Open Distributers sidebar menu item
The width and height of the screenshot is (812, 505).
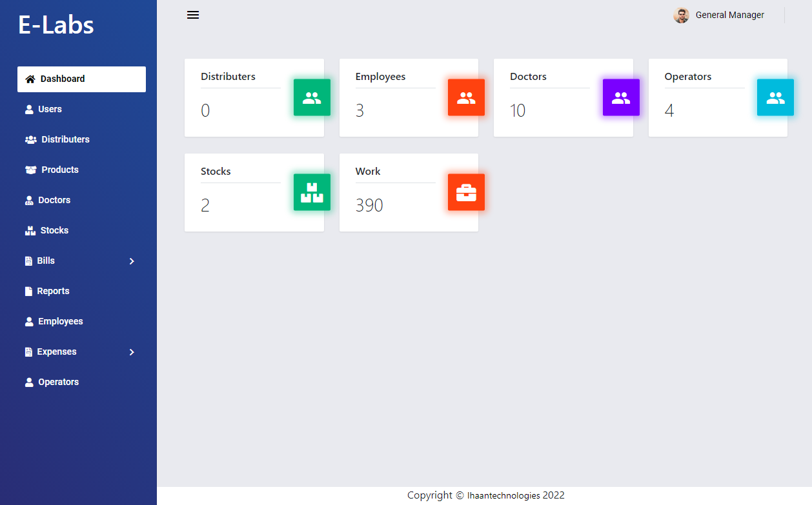click(81, 139)
